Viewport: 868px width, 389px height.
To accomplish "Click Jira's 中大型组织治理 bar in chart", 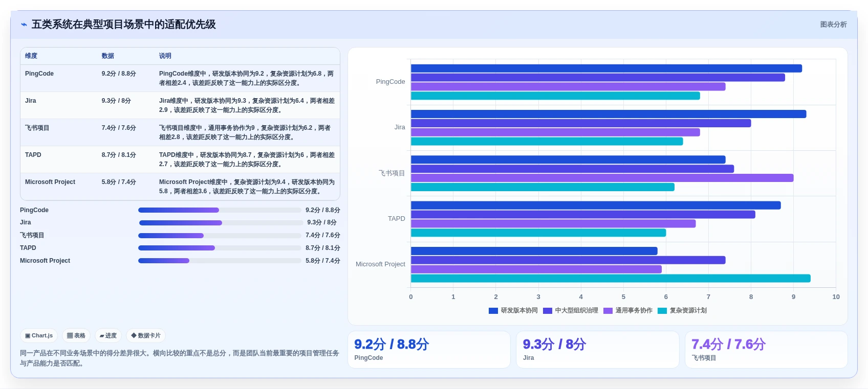I will (581, 123).
